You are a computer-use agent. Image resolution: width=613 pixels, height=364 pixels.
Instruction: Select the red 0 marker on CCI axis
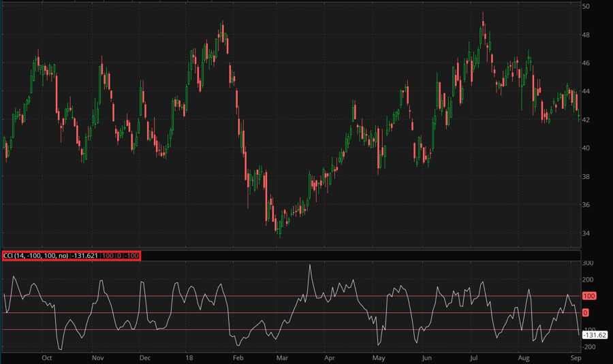[x=585, y=313]
